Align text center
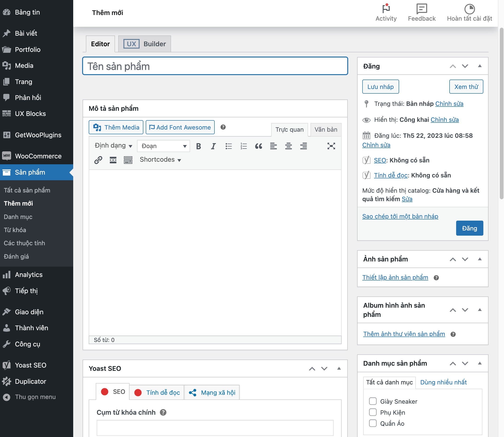 pyautogui.click(x=288, y=146)
